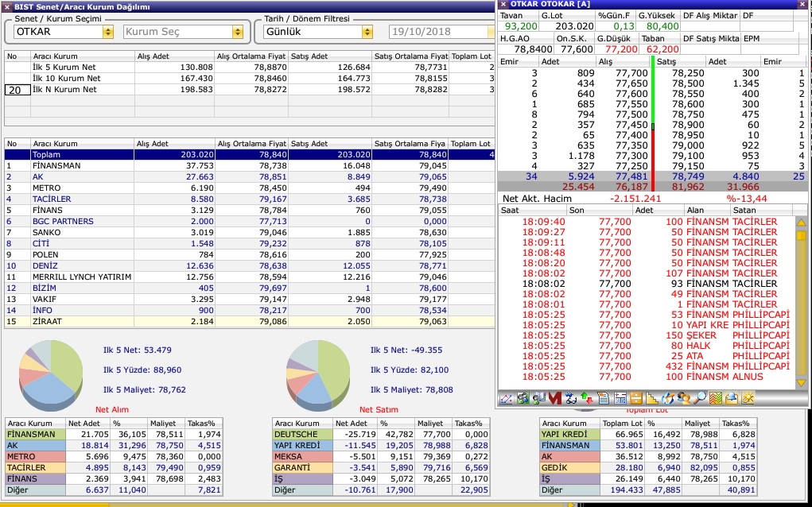Select the trade row with buyer ŞEKER
The image size is (812, 507).
point(647,336)
